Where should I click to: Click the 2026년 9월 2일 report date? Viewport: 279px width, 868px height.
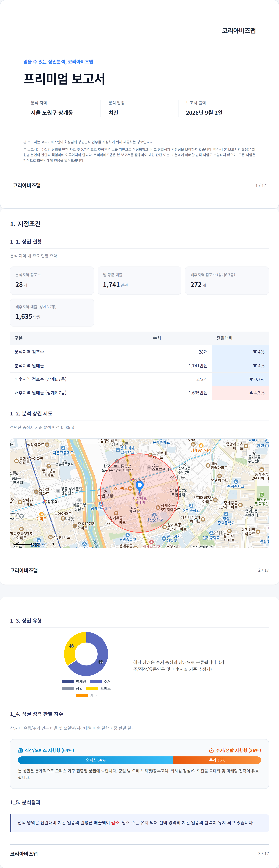pos(204,113)
